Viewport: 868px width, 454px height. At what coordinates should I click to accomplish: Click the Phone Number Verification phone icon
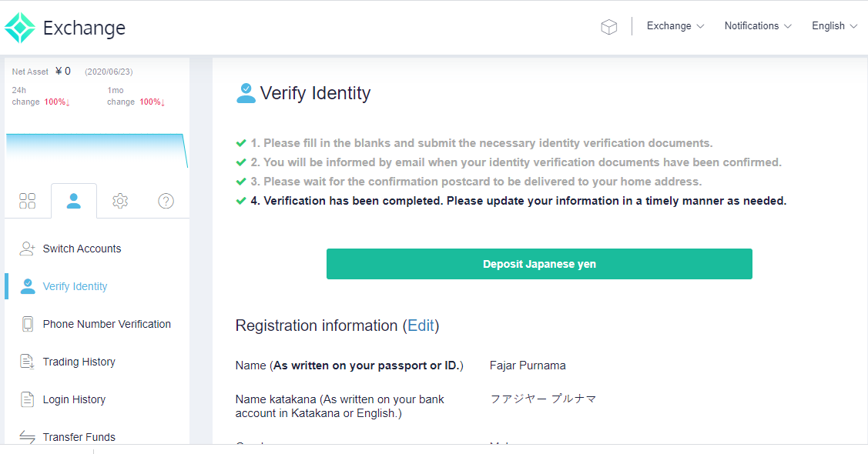pyautogui.click(x=27, y=324)
